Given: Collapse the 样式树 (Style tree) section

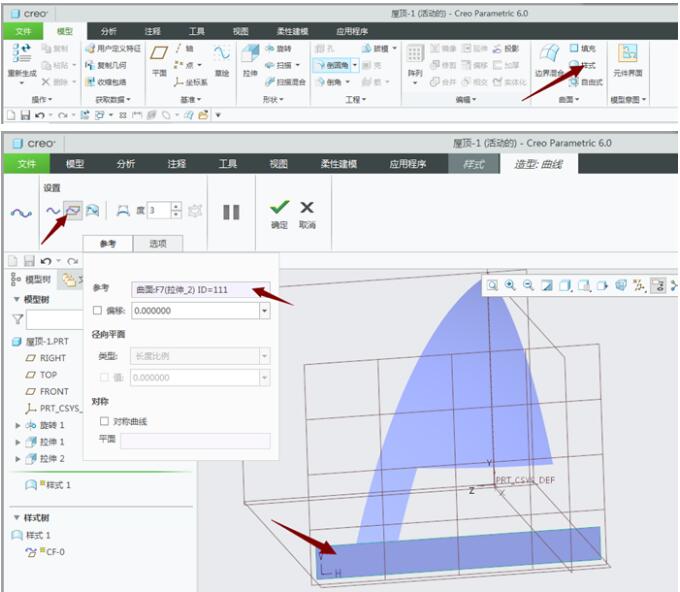Looking at the screenshot, I should (x=16, y=517).
